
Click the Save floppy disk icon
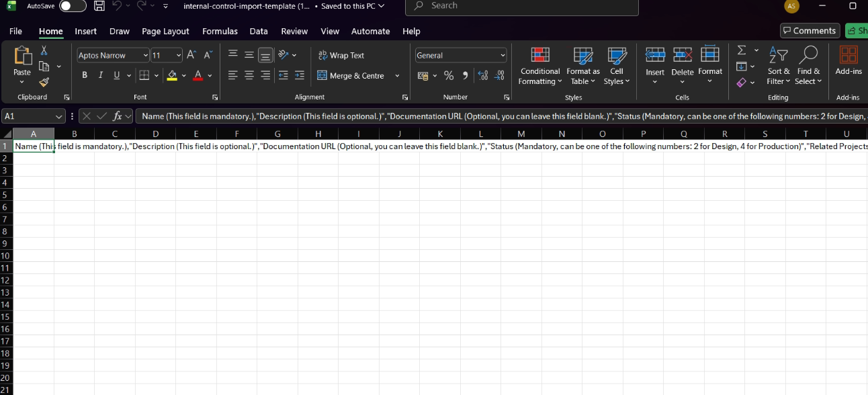click(x=99, y=6)
